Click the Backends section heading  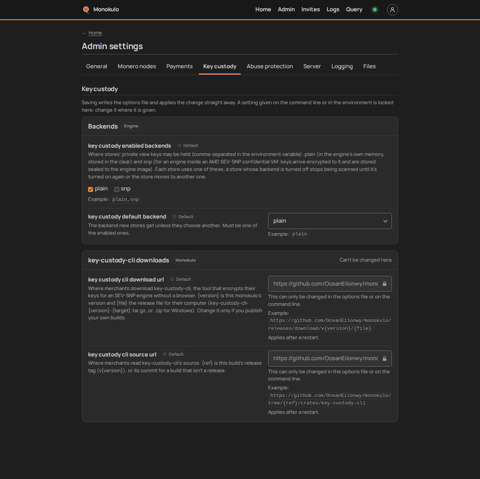pos(103,126)
